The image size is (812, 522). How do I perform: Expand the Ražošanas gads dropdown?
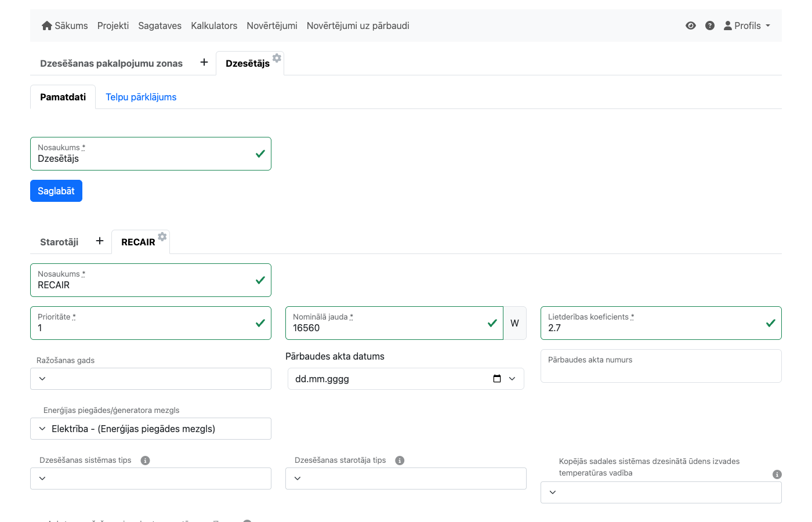(x=151, y=379)
